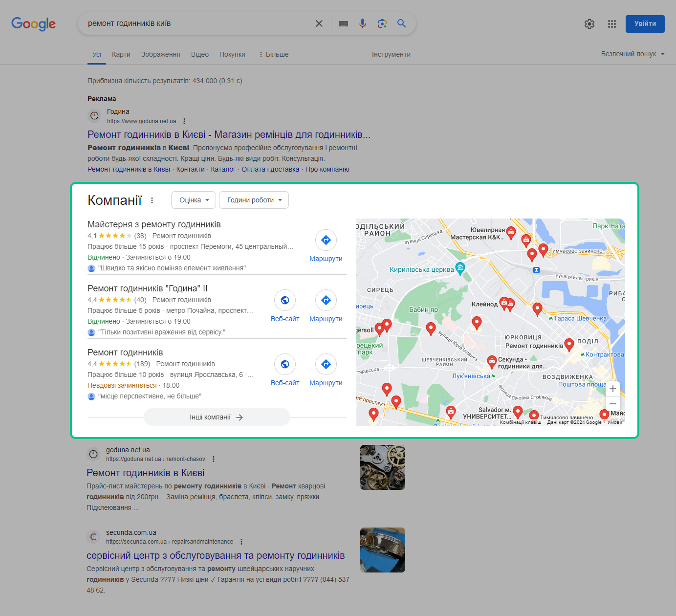Switch to the Зображення tab

click(161, 54)
